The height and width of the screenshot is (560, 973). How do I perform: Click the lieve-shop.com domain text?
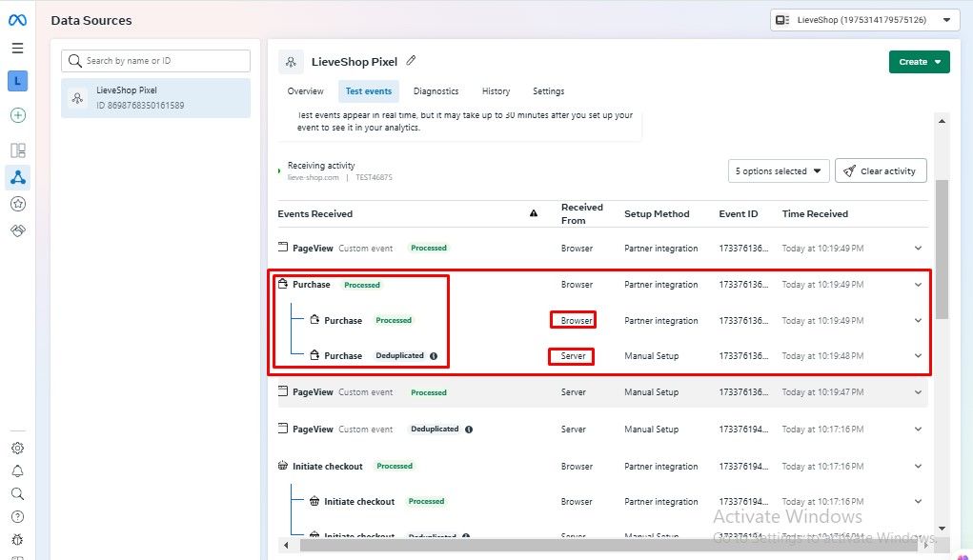pyautogui.click(x=313, y=177)
